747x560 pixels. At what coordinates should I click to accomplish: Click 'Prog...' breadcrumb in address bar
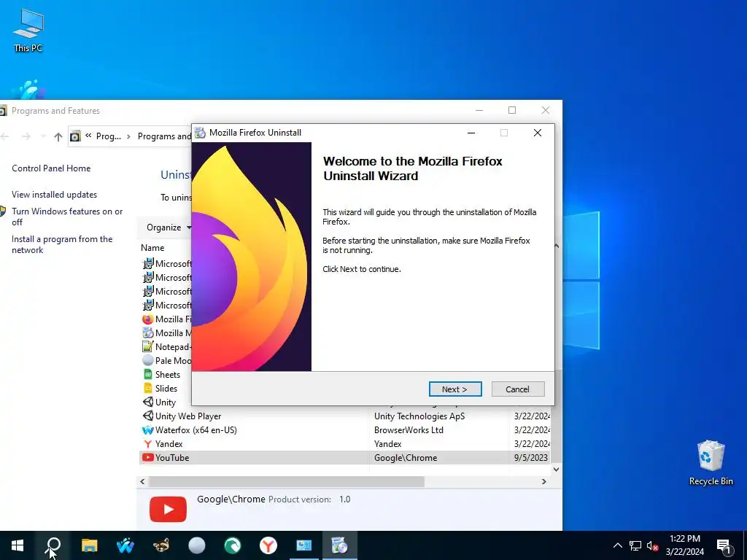(109, 136)
